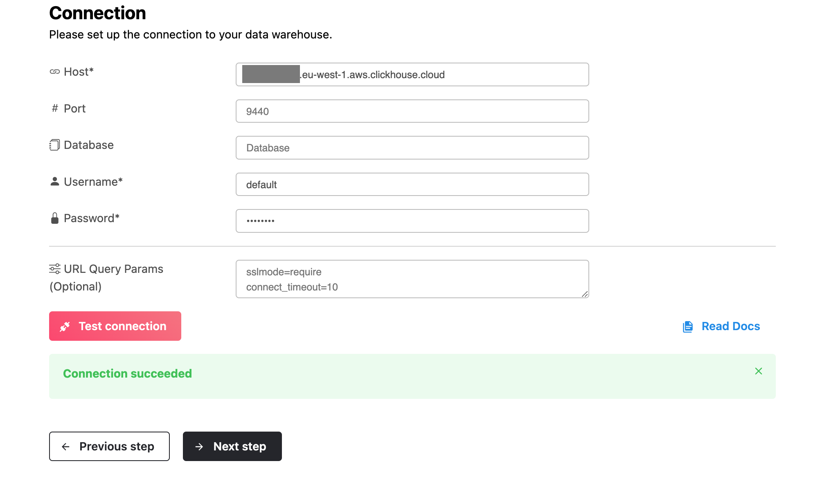820x504 pixels.
Task: Focus the Password input field
Action: click(412, 221)
